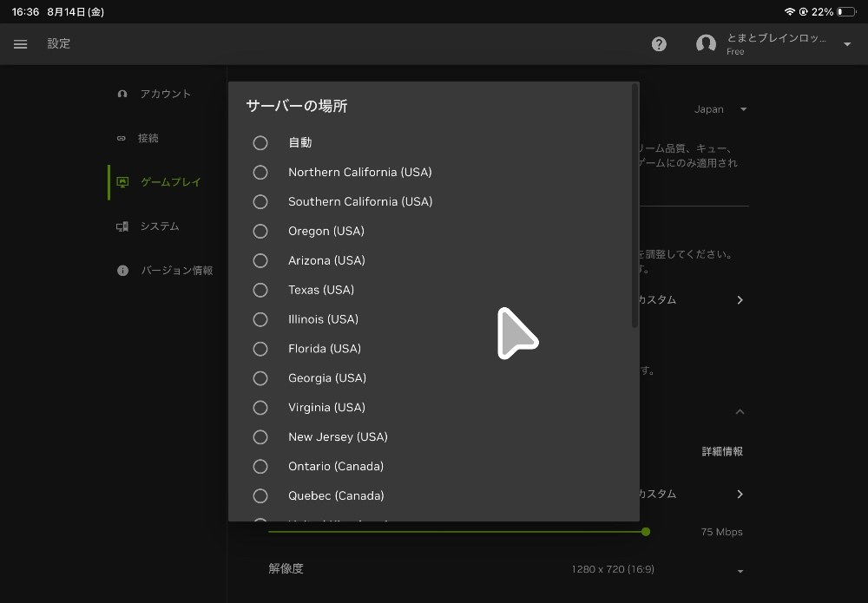Screen dimensions: 868x603
Task: Click the date 8月14日(金)
Action: [76, 11]
